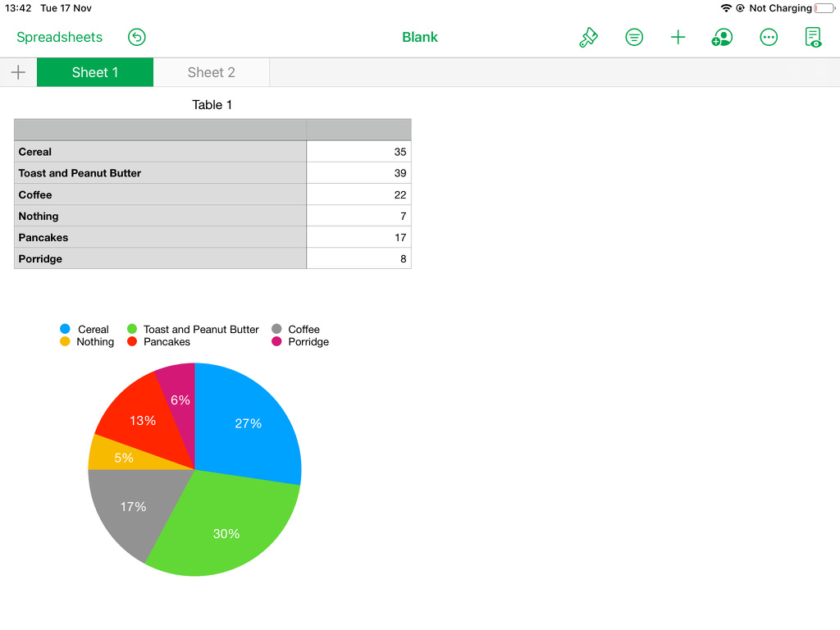The width and height of the screenshot is (840, 630).
Task: Tap the Tue 17 Nov date
Action: point(66,8)
